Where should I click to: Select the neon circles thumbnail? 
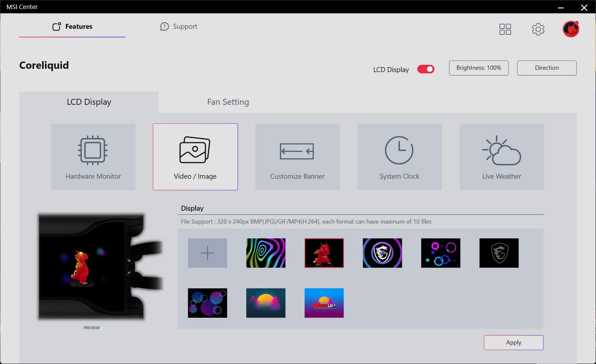[x=441, y=253]
